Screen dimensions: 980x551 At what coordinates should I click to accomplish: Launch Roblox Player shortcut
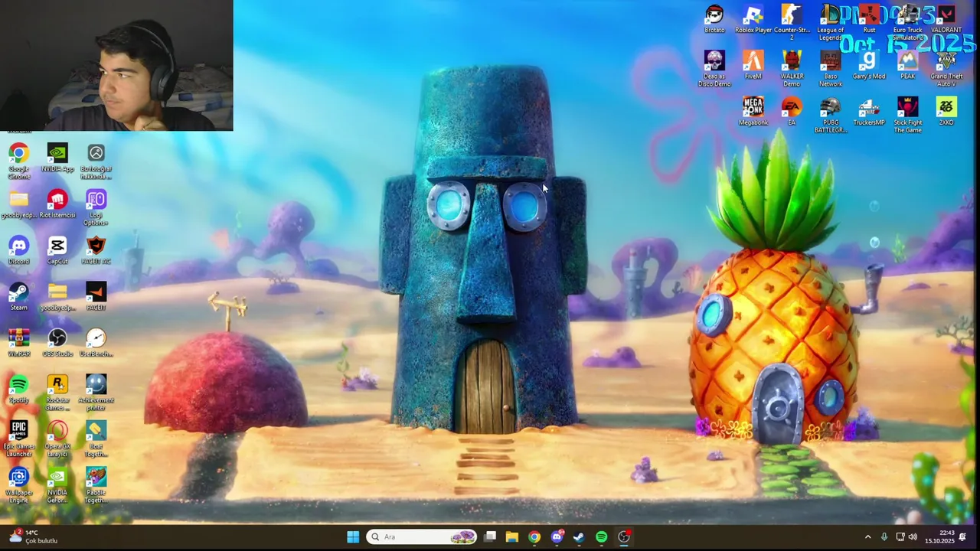[x=753, y=19]
